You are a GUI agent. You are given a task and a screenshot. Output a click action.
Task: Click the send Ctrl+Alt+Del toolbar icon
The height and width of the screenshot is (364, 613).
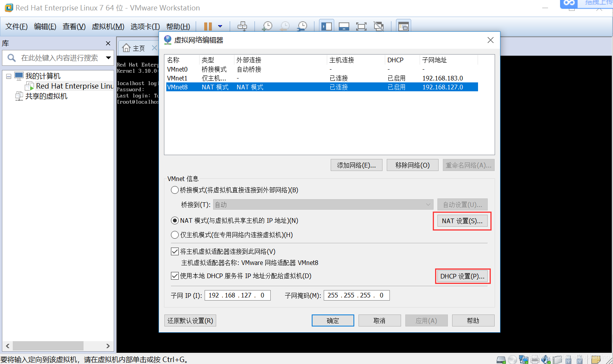(242, 26)
